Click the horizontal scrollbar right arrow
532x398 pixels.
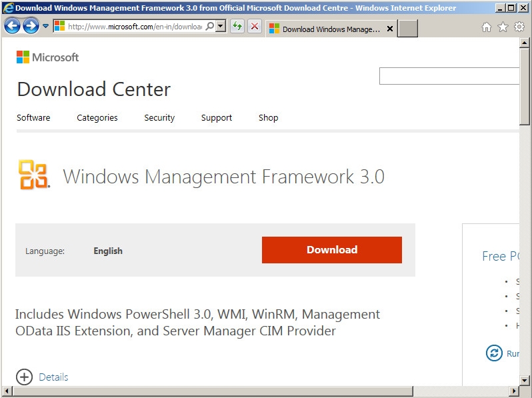(x=514, y=391)
